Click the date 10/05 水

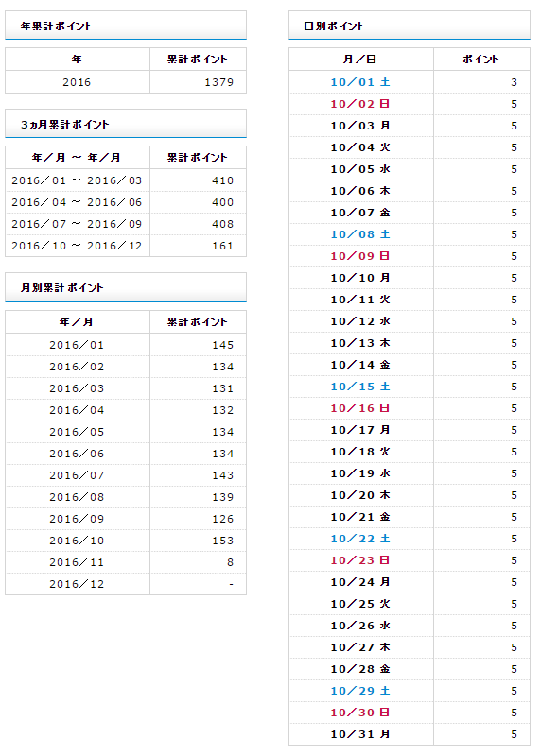pyautogui.click(x=360, y=169)
